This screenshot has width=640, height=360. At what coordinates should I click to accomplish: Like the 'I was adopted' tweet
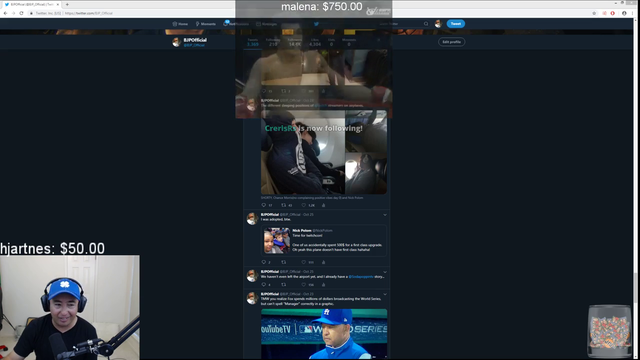(304, 262)
